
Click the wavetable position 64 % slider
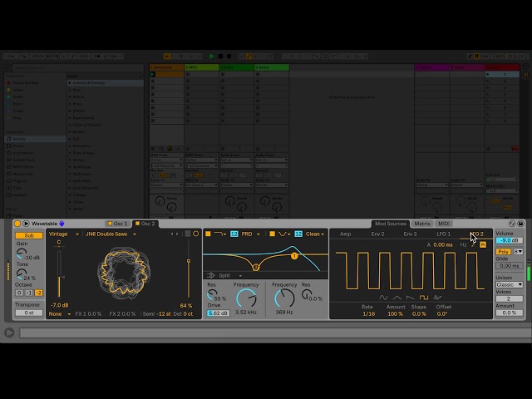[189, 268]
